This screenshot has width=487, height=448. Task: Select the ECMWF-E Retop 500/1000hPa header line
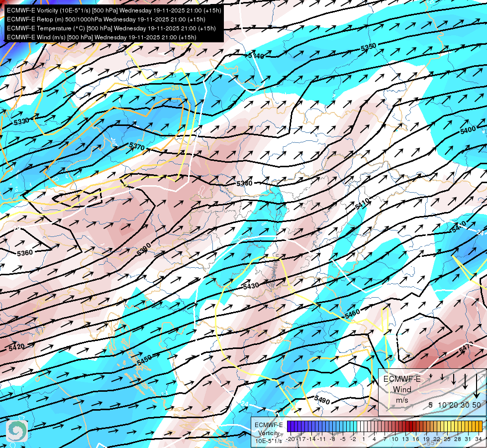[106, 19]
